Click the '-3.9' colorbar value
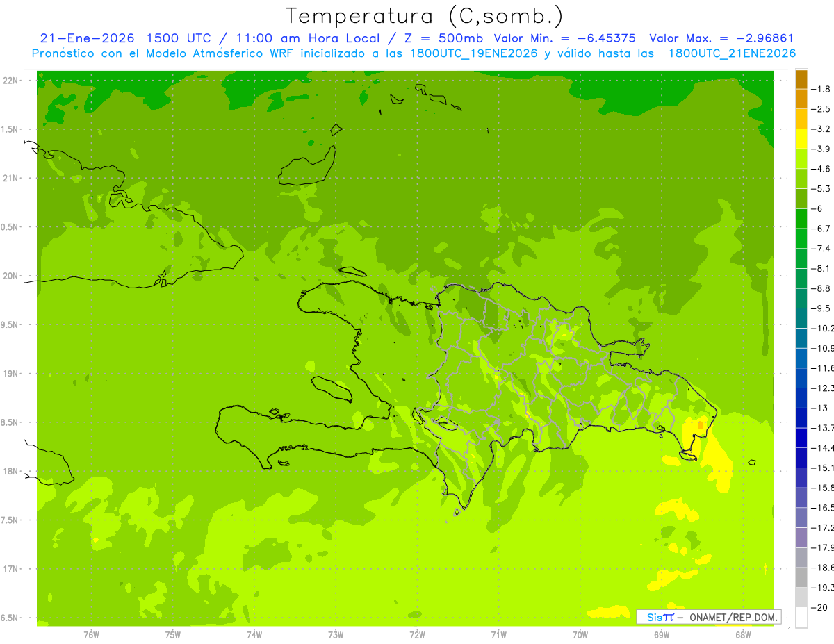 coord(822,149)
